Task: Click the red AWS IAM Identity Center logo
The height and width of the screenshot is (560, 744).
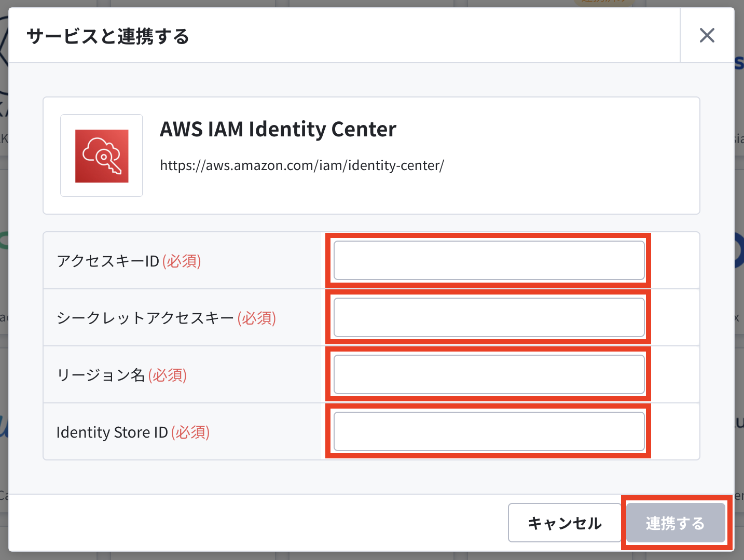Action: [102, 156]
